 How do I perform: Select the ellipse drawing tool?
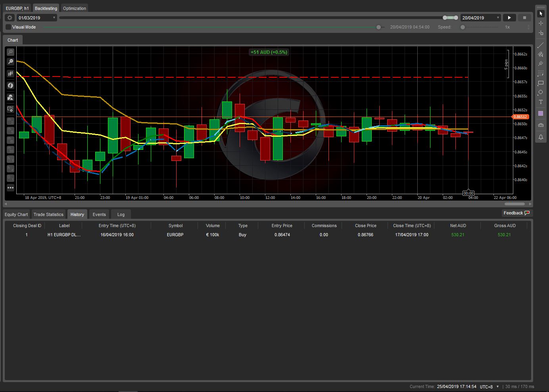point(541,92)
